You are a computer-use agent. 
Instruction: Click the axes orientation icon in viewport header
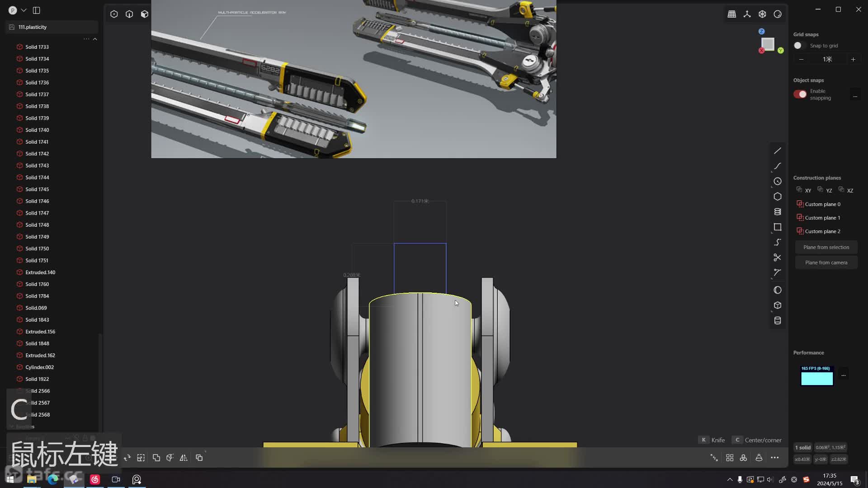click(x=747, y=14)
